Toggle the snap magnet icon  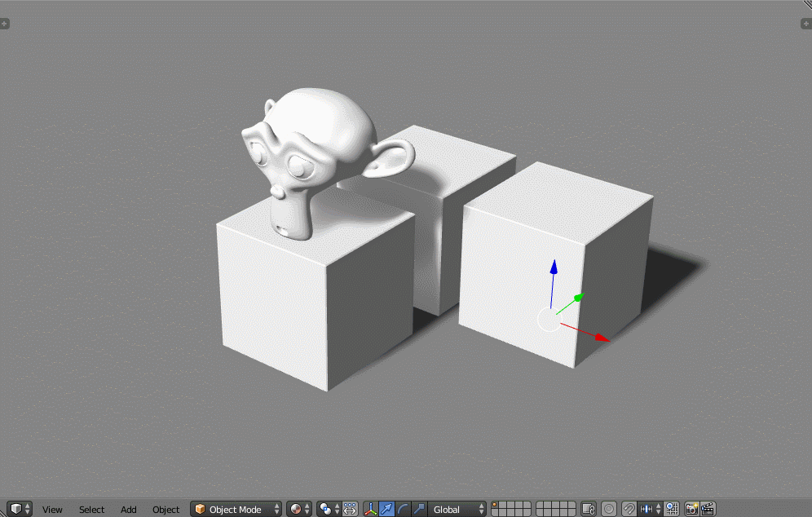[629, 509]
